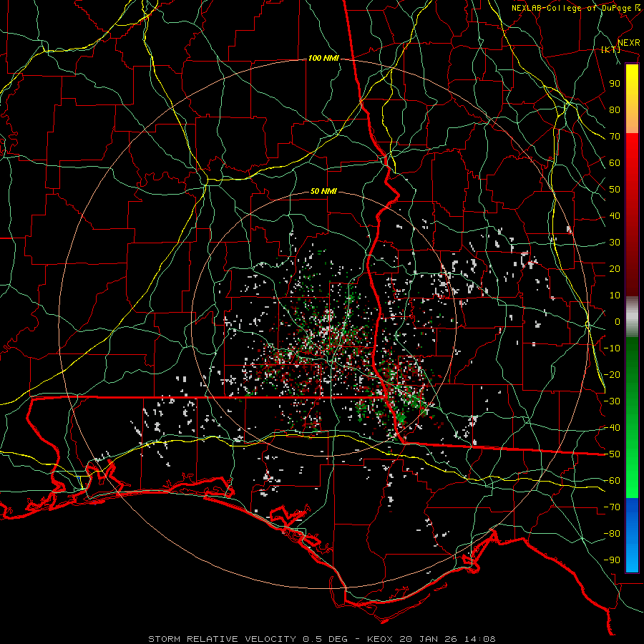644x644 pixels.
Task: Select the -90 value on the velocity scale
Action: (x=612, y=560)
